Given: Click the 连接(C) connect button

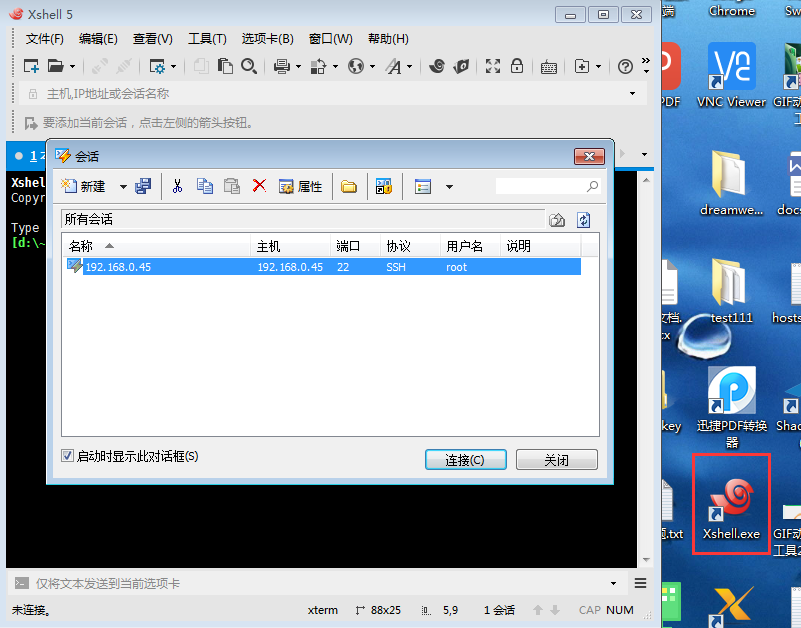Looking at the screenshot, I should [465, 460].
